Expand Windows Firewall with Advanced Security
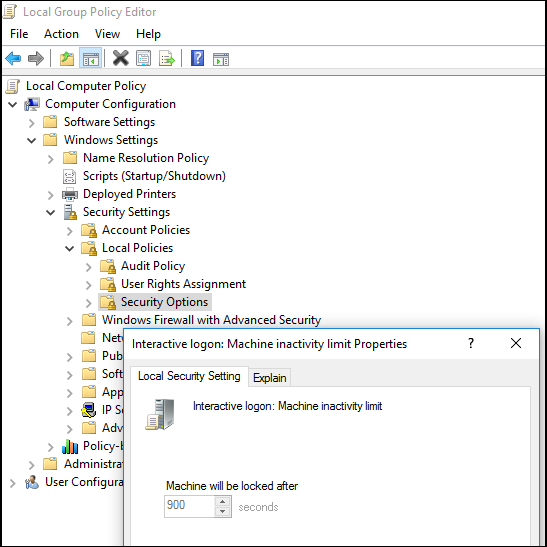This screenshot has width=547, height=547. pyautogui.click(x=70, y=321)
